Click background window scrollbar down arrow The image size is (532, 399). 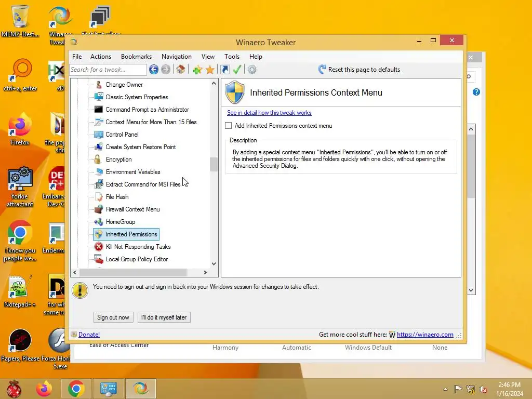pos(471,290)
